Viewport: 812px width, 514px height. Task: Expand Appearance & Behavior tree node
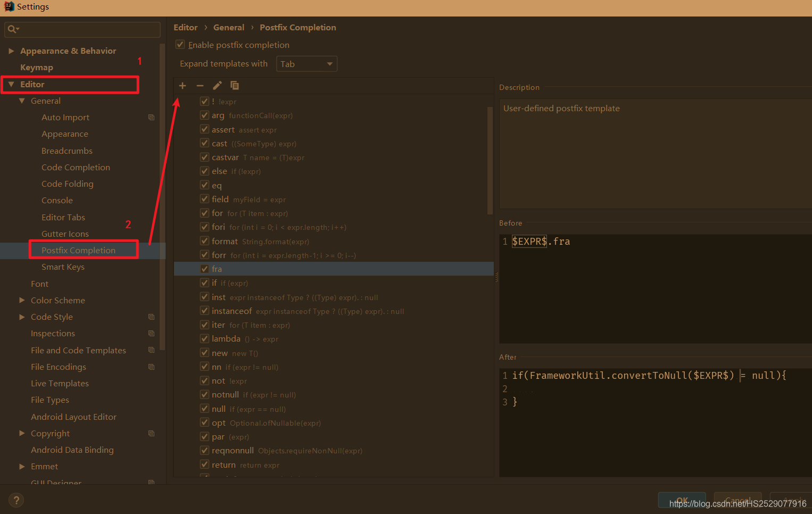tap(11, 51)
